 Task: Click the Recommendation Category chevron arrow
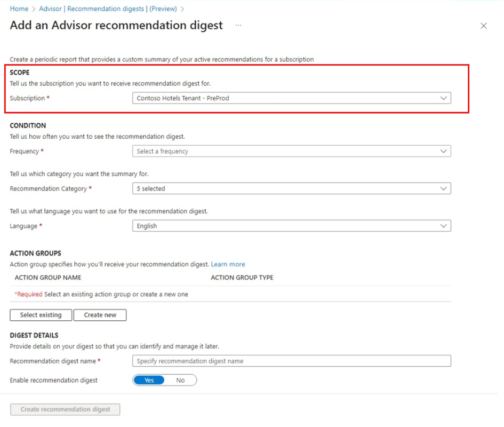(443, 188)
